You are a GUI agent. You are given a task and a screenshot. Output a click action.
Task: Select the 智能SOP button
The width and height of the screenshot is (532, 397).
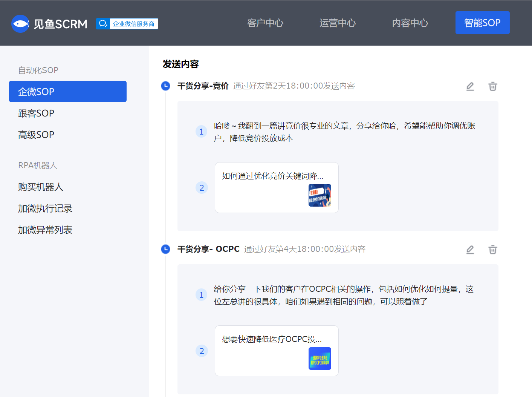(x=482, y=23)
